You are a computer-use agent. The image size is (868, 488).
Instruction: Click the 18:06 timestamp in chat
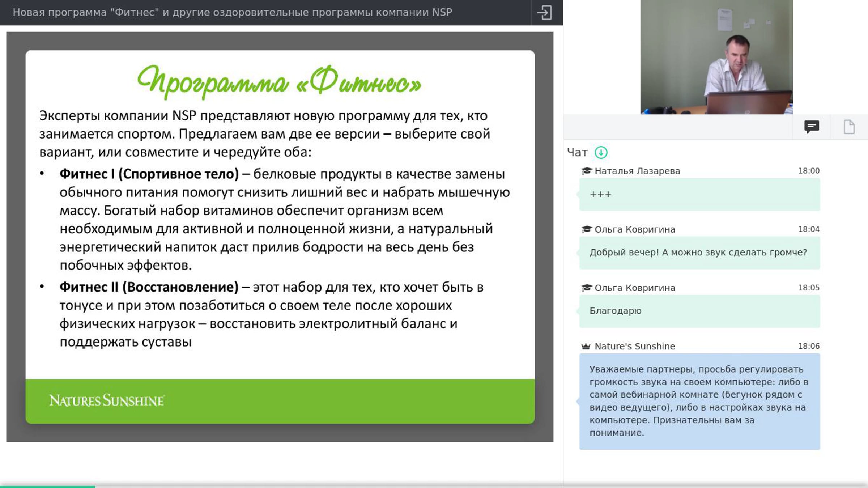pyautogui.click(x=809, y=346)
